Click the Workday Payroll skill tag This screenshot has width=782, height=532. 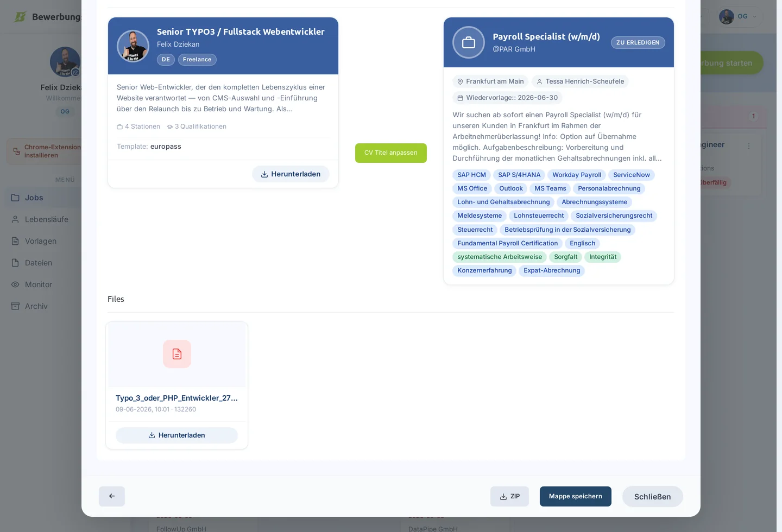click(577, 175)
